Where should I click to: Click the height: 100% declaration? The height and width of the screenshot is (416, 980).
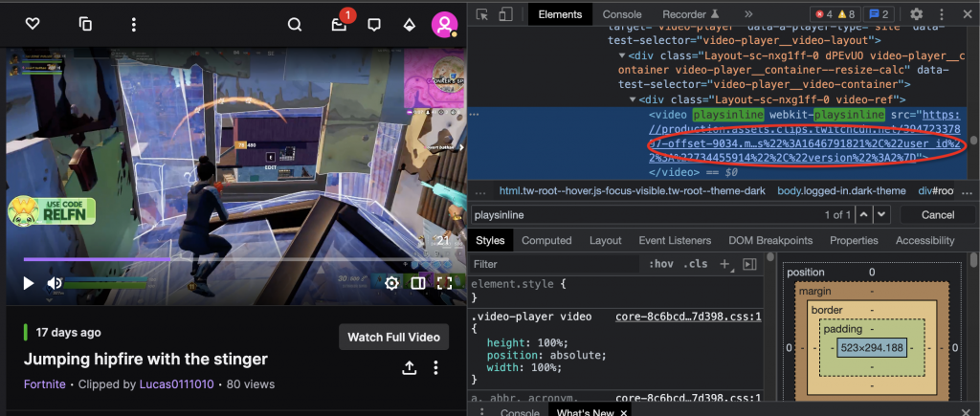click(527, 343)
